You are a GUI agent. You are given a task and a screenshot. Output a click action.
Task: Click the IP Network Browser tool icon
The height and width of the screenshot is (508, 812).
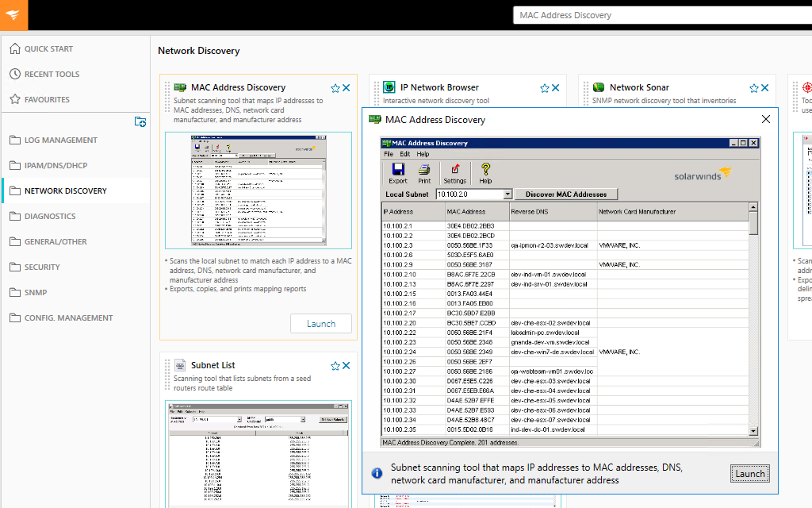tap(389, 87)
